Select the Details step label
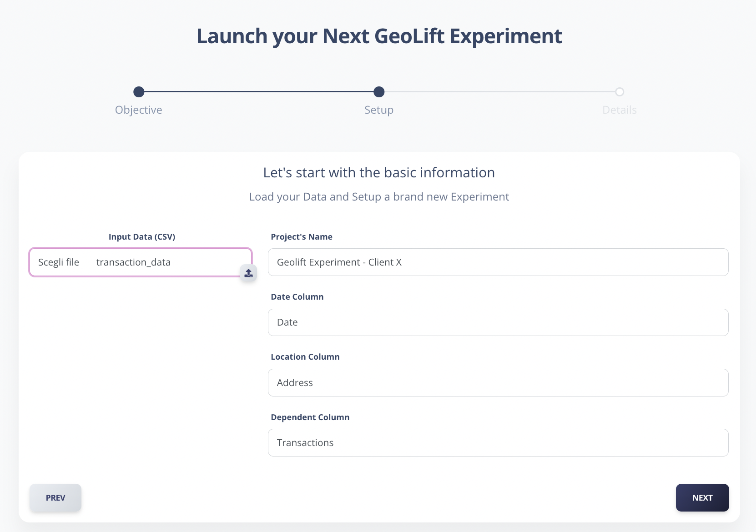The image size is (756, 532). click(x=620, y=110)
